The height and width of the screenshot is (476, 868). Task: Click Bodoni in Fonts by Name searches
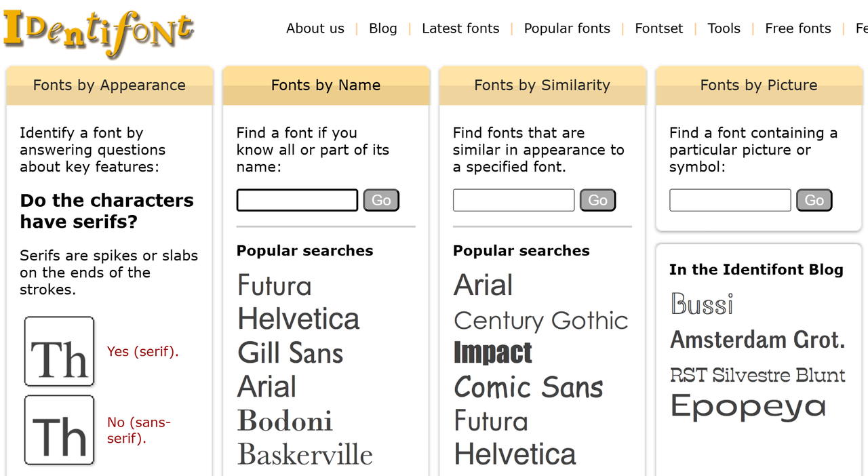point(285,421)
